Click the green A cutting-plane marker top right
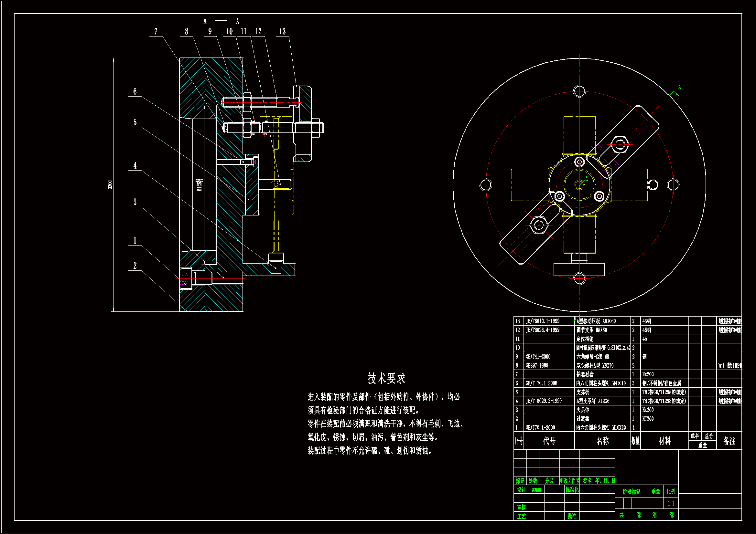 [679, 88]
